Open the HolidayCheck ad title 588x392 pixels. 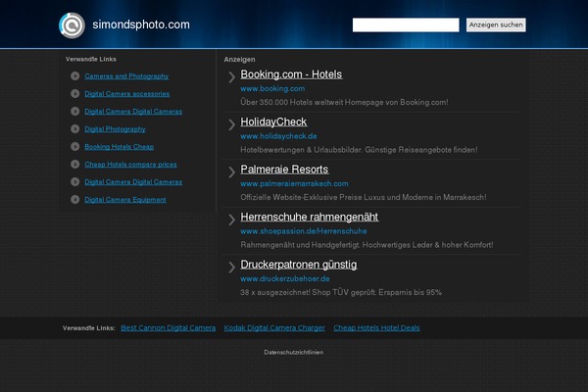[x=273, y=122]
